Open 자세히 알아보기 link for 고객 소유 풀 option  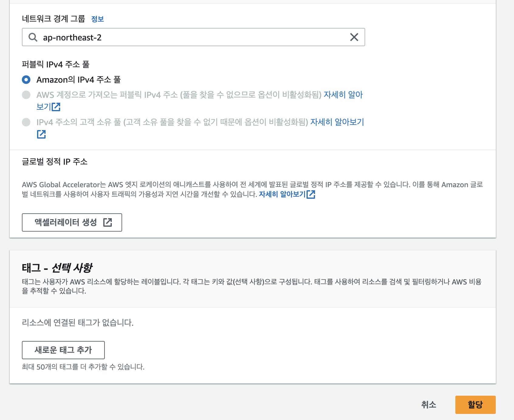337,122
